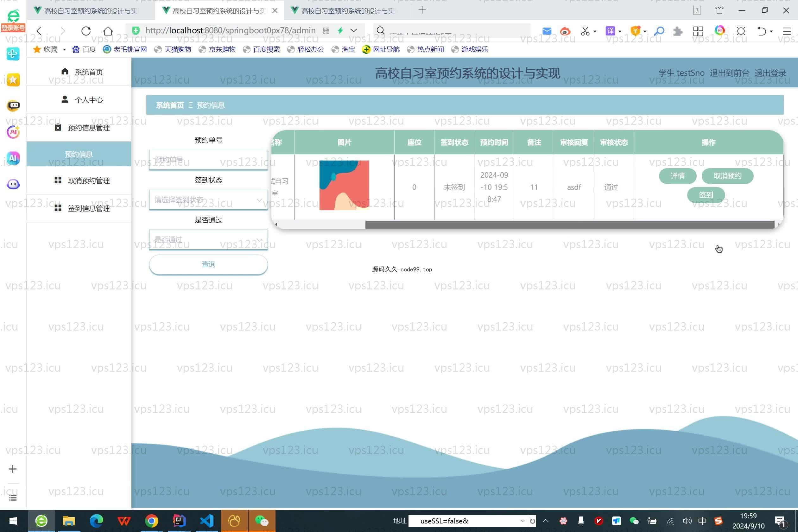Open the Windows Start menu
Screen dimensions: 798x532
pyautogui.click(x=13, y=521)
